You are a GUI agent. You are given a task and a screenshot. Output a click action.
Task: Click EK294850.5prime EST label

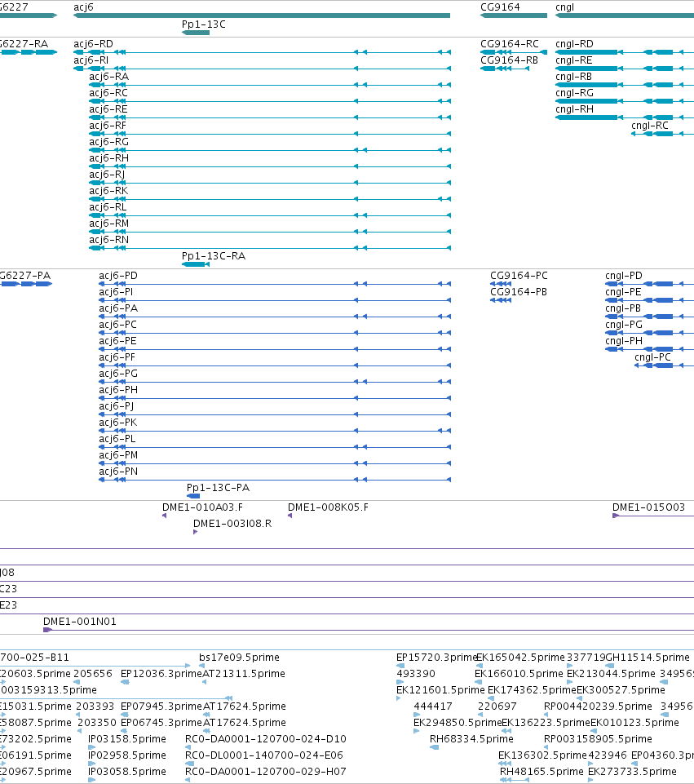458,723
